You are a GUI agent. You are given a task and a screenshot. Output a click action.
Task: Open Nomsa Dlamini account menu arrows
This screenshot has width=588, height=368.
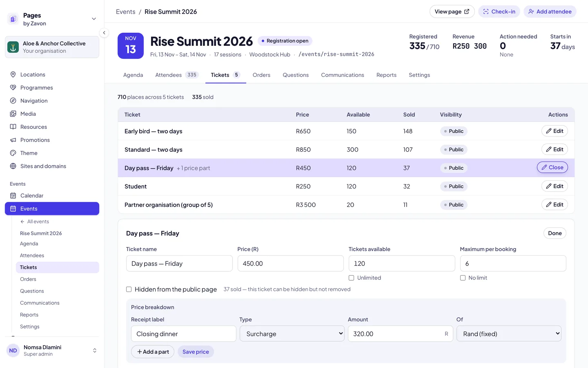click(x=95, y=350)
